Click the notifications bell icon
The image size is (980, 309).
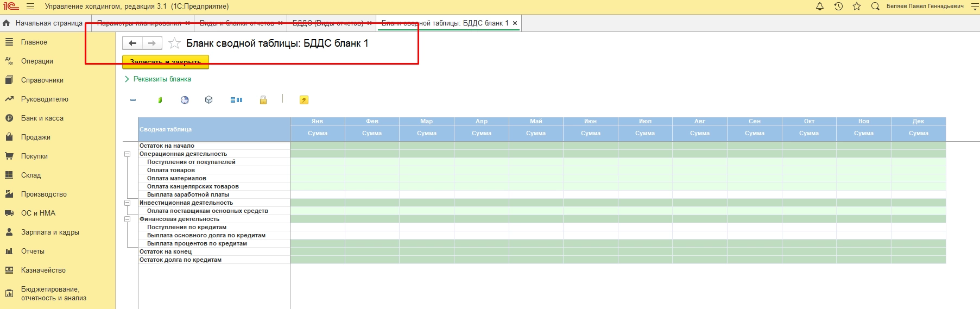(x=820, y=7)
